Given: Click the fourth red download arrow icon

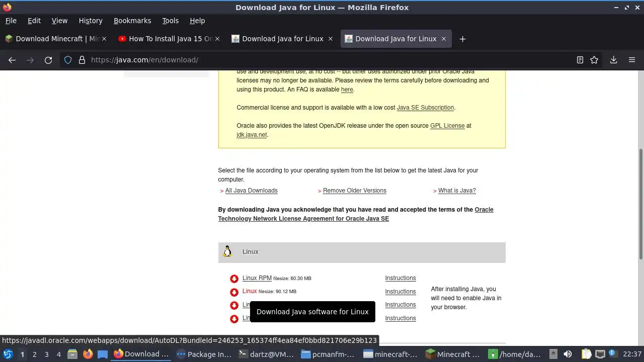Looking at the screenshot, I should coord(234,319).
